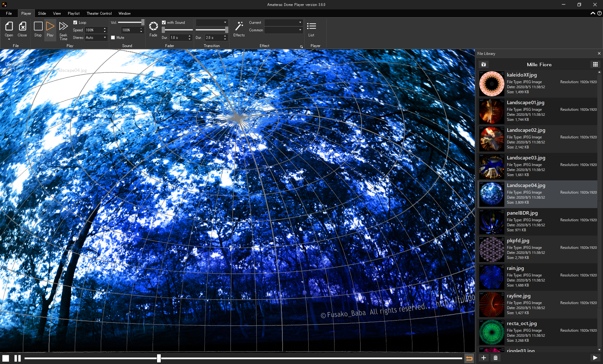This screenshot has height=364, width=603.
Task: Switch File Library to grid view
Action: [595, 64]
